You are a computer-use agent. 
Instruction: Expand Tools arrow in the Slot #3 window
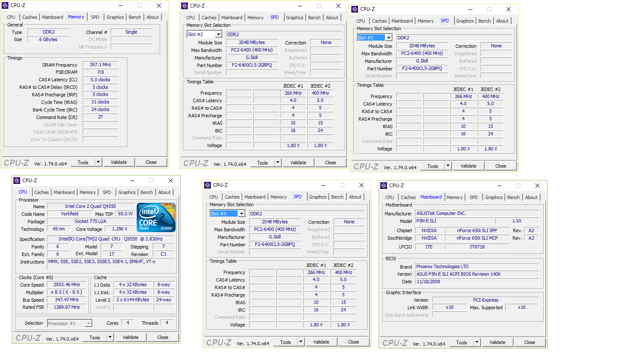tap(448, 166)
